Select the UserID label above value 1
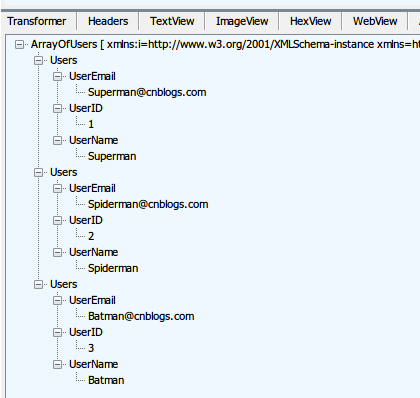 86,108
